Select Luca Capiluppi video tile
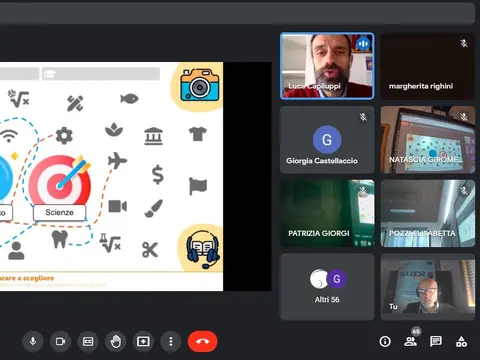 pyautogui.click(x=327, y=66)
